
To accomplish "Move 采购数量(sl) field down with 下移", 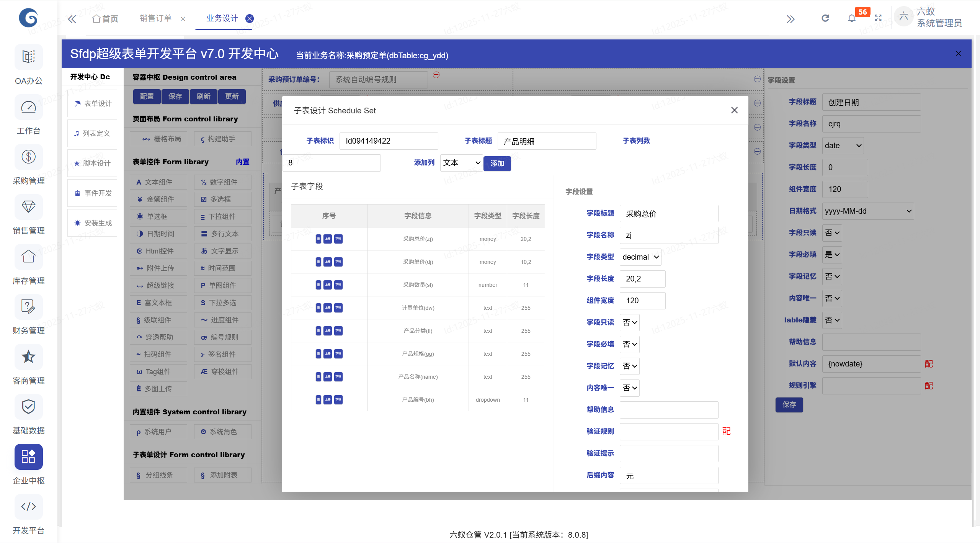I will click(338, 285).
